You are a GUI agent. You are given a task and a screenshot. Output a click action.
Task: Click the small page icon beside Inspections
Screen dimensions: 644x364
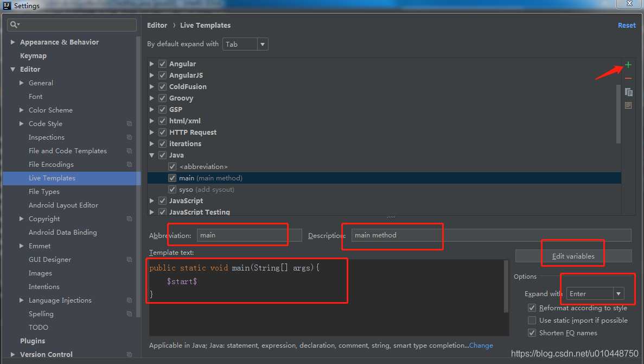(129, 137)
